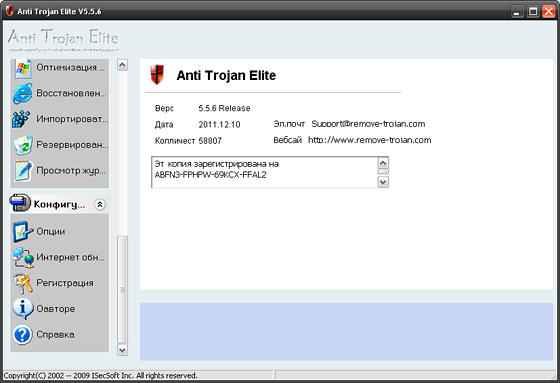Click the Конфигу section header text
The height and width of the screenshot is (383, 560).
59,204
